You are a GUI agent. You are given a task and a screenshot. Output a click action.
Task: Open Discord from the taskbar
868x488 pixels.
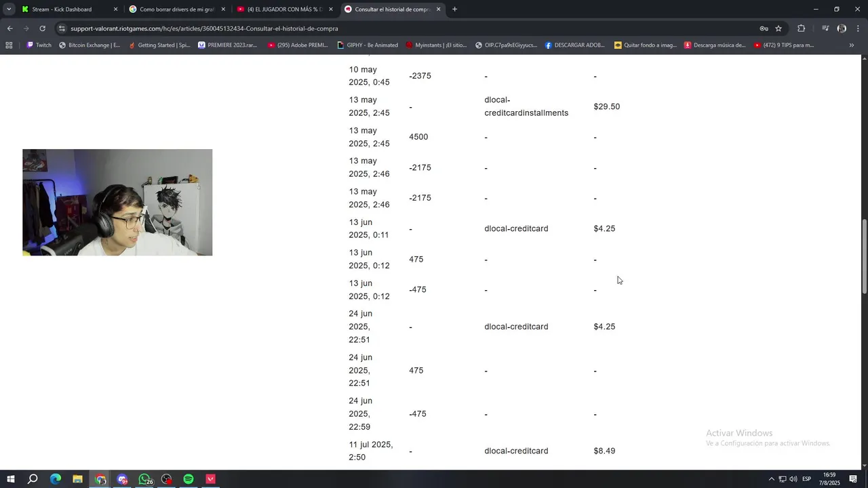[x=122, y=479]
